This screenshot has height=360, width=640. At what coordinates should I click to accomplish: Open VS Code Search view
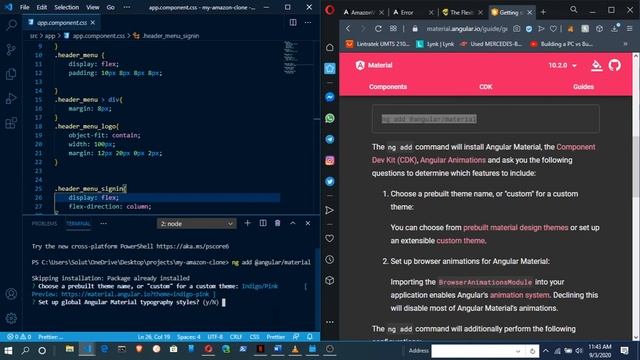click(x=11, y=26)
